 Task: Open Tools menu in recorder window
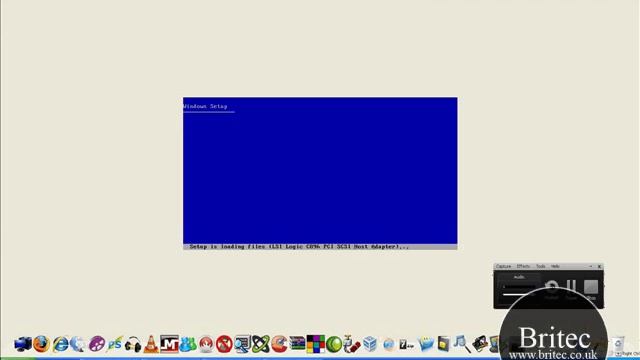(x=540, y=267)
